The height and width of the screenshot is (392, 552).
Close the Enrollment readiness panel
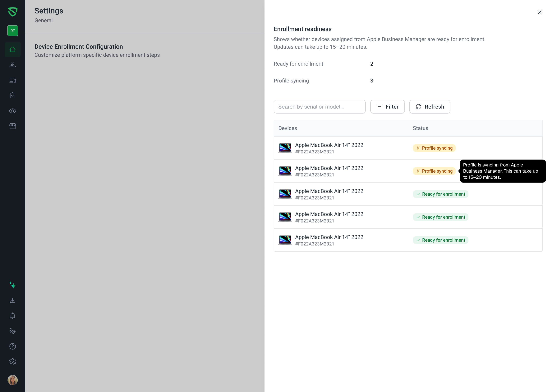click(x=540, y=12)
